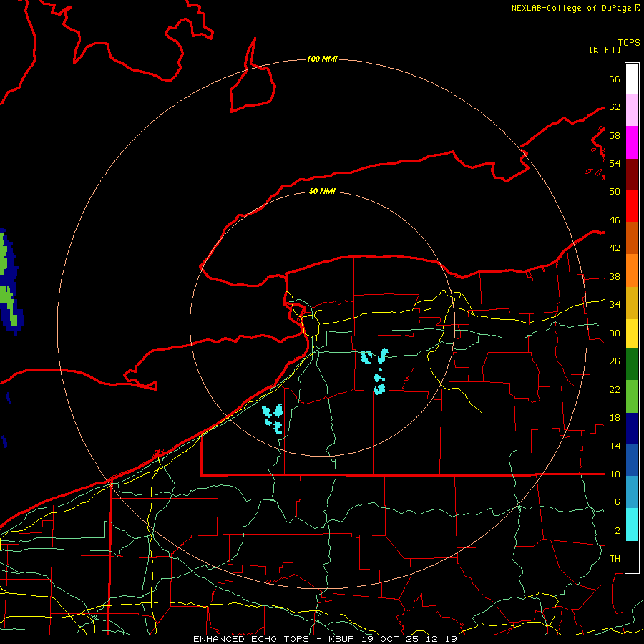Click the legend value "2"
644x644 pixels.
pos(617,531)
